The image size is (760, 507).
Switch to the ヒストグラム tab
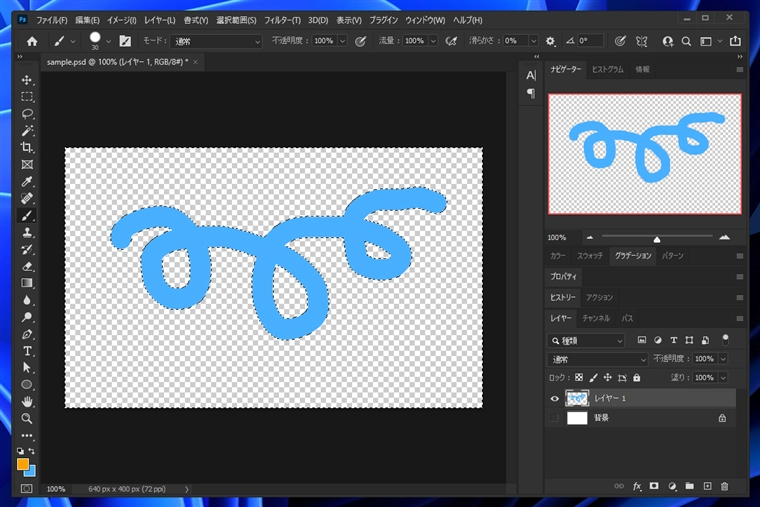[x=607, y=69]
